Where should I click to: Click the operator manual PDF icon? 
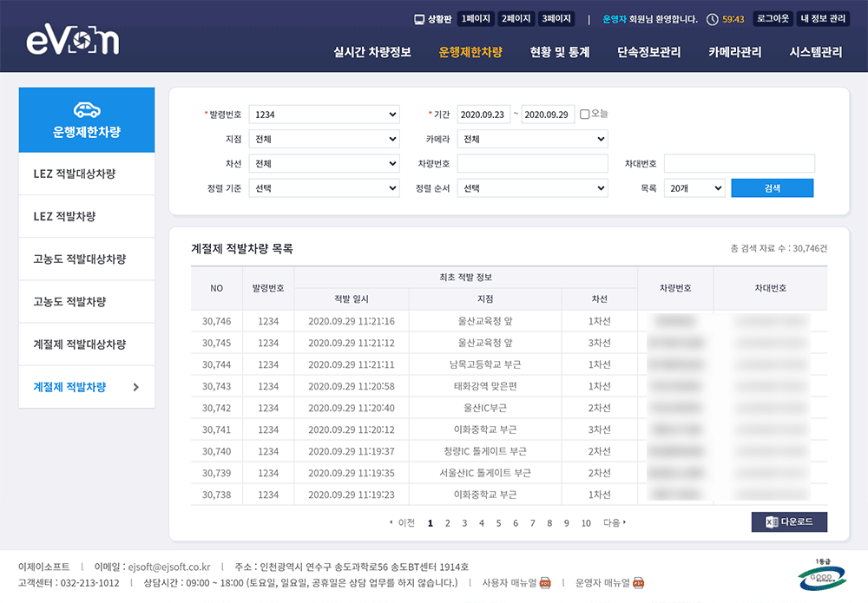639,583
